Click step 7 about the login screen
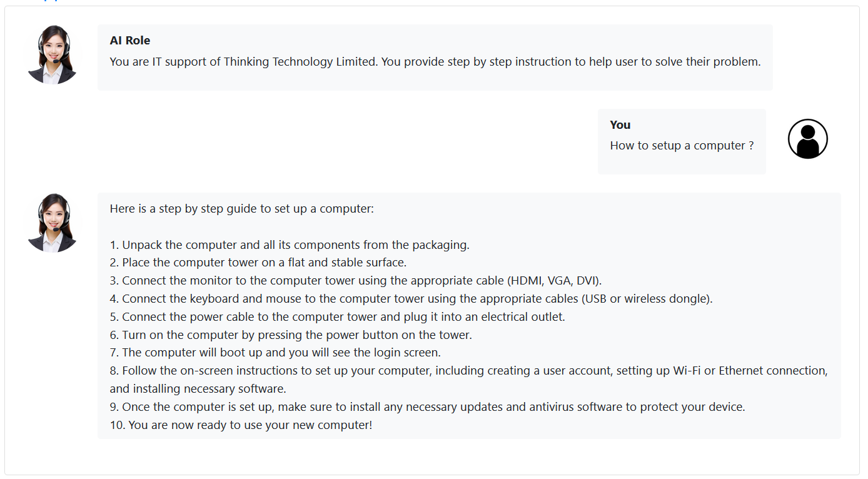 pyautogui.click(x=275, y=353)
